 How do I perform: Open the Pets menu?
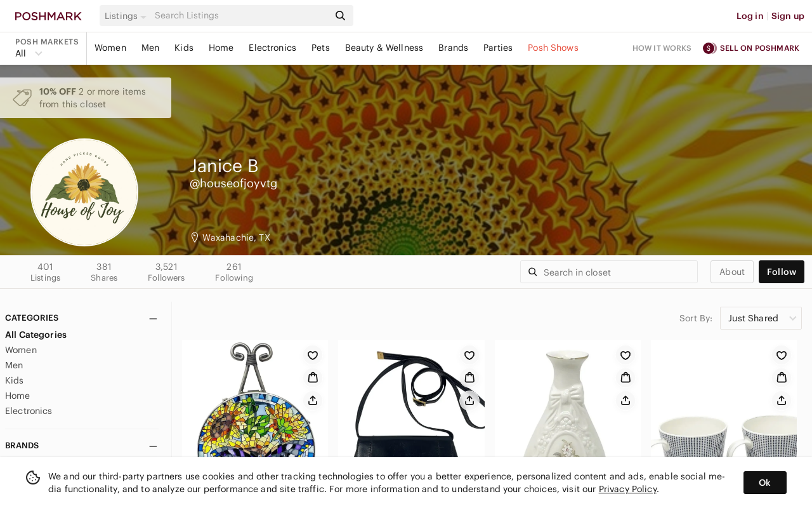coord(320,48)
